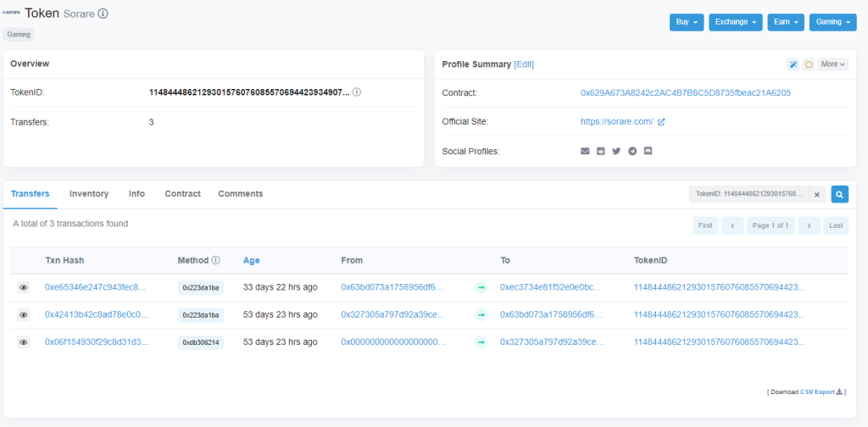Toggle eye icon for transaction 0x42413b42c8ad78e0c0

[x=23, y=314]
